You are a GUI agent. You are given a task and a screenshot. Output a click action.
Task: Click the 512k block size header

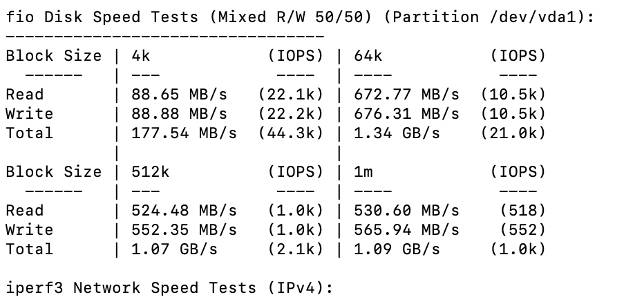[151, 172]
